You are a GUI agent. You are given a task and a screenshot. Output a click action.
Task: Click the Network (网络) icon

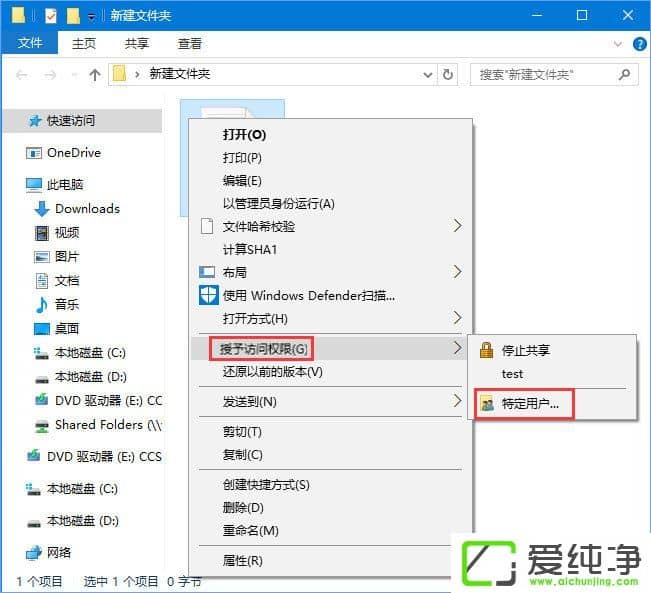[x=34, y=552]
